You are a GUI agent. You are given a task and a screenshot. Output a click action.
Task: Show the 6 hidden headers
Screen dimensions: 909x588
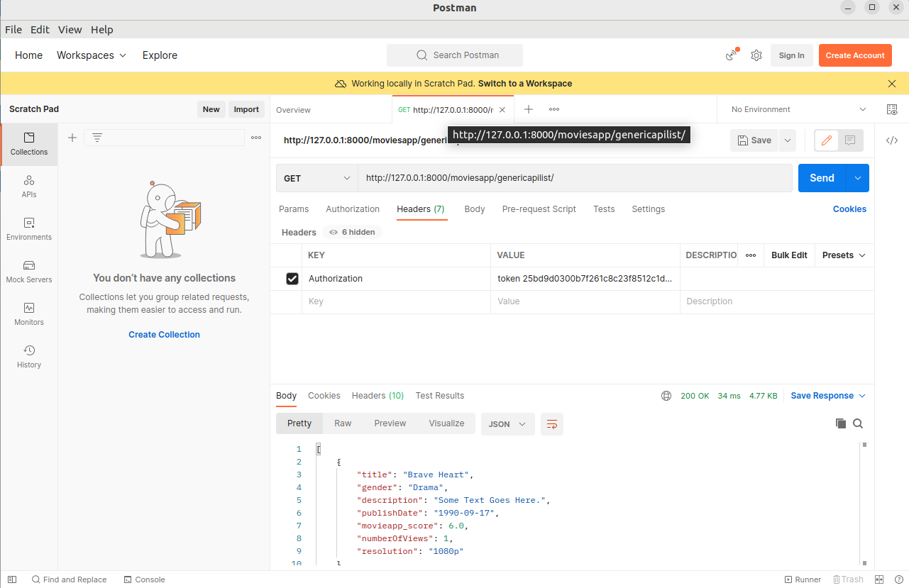[x=352, y=232]
